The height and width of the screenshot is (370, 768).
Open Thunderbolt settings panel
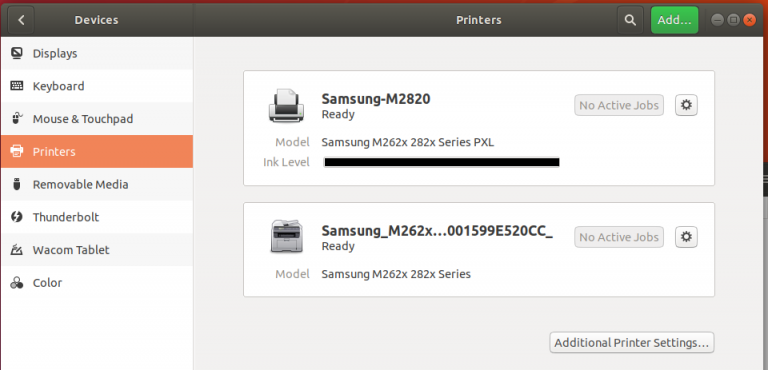[x=96, y=217]
